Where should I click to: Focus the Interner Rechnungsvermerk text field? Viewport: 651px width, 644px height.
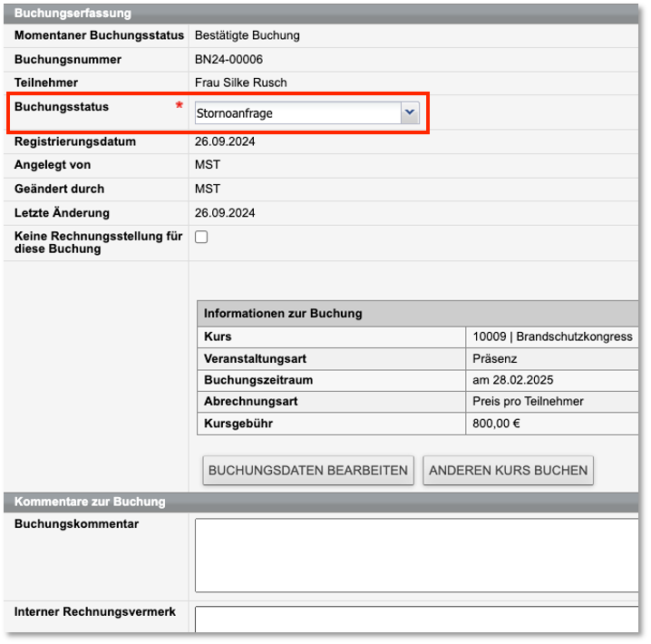tap(415, 619)
